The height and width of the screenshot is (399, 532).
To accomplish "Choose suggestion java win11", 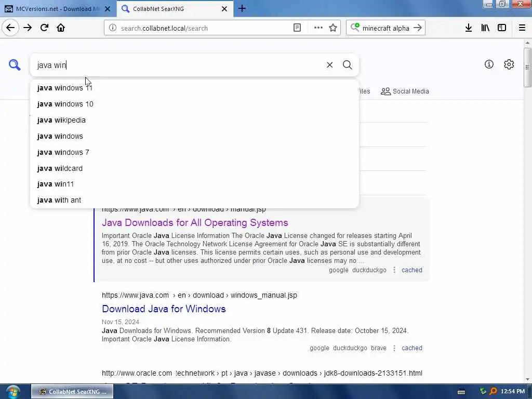I will pos(194,184).
